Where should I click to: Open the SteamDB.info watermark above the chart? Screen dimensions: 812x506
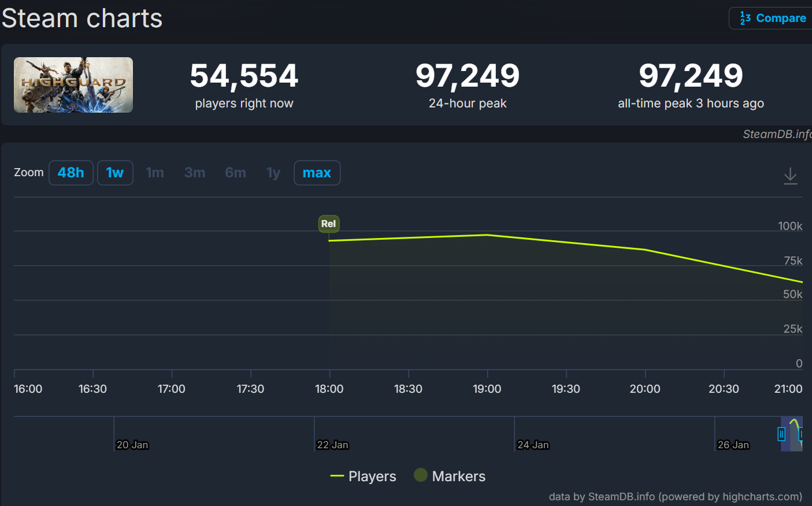click(776, 134)
